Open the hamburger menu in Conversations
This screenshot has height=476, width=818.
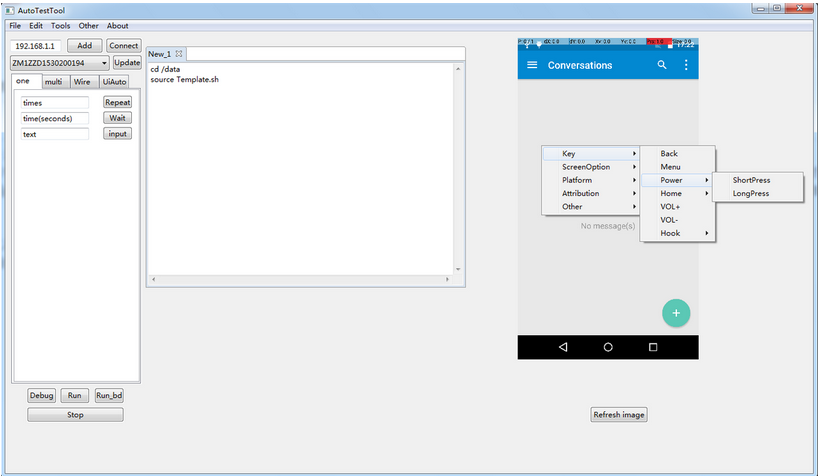532,65
